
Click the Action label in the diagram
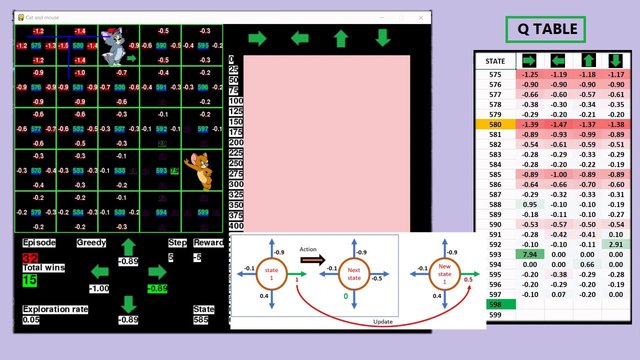(308, 249)
